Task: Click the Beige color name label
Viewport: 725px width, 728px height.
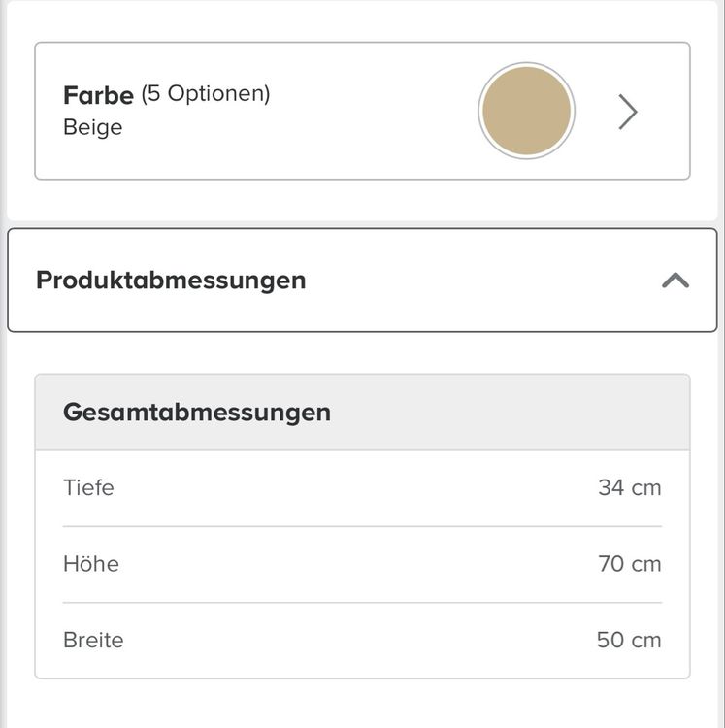Action: pos(93,128)
